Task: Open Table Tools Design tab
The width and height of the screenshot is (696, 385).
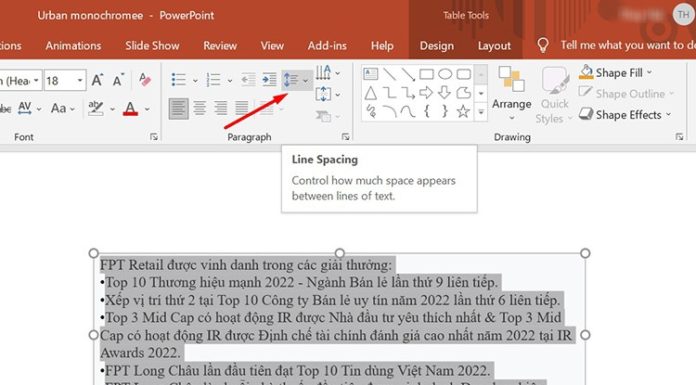Action: [437, 46]
